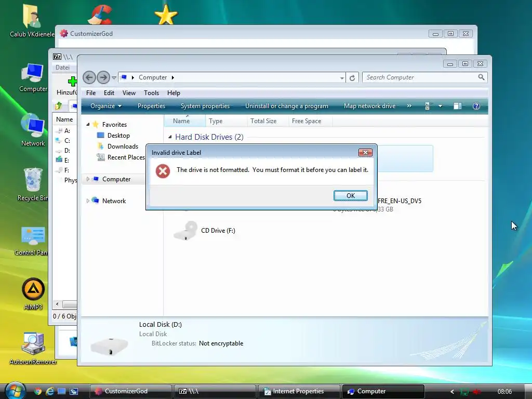Screen dimensions: 532x399
Task: Open the Tools menu
Action: point(151,93)
